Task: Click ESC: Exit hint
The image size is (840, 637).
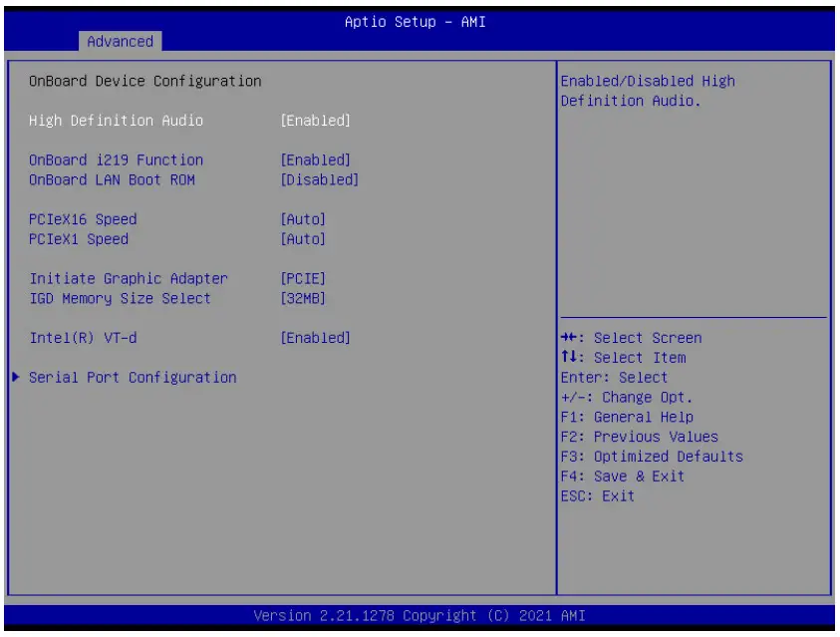Action: pos(598,496)
